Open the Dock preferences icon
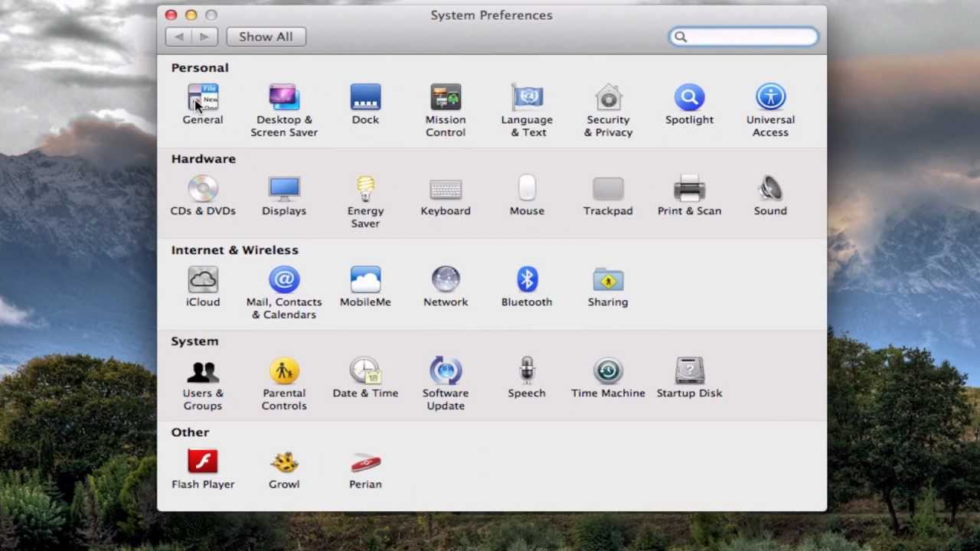 [365, 97]
